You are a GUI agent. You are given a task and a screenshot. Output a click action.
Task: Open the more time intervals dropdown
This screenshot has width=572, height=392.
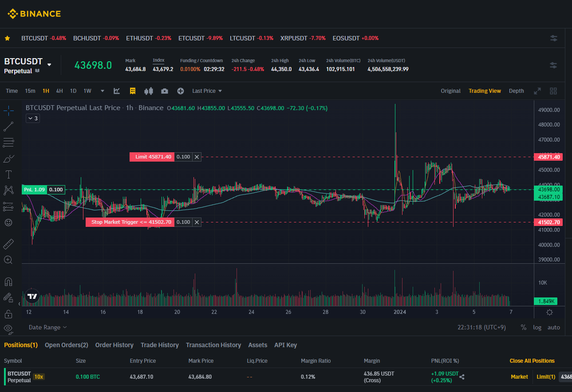tap(103, 91)
